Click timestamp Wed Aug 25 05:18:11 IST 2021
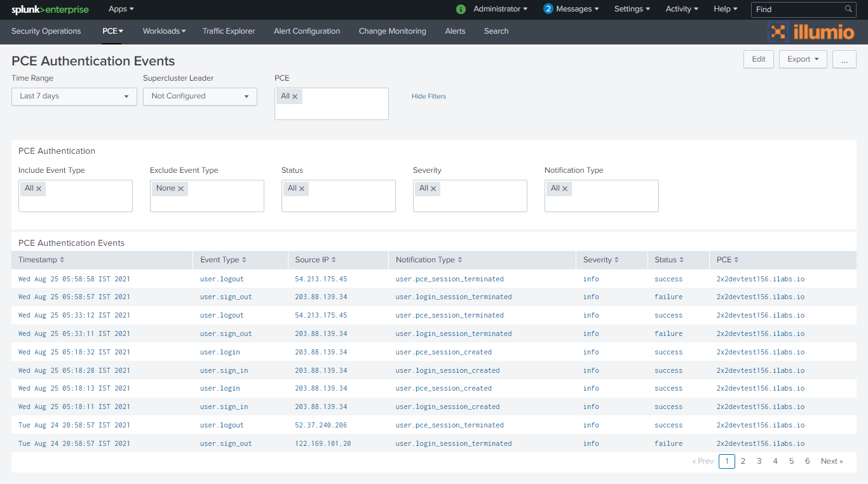The height and width of the screenshot is (484, 868). [x=74, y=407]
